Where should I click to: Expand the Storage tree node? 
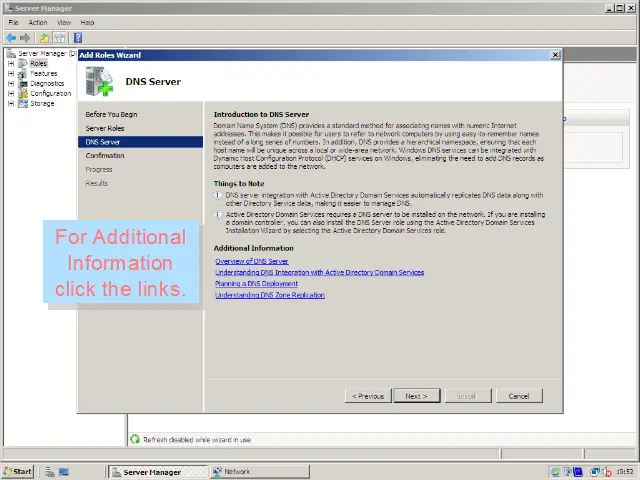(x=11, y=103)
